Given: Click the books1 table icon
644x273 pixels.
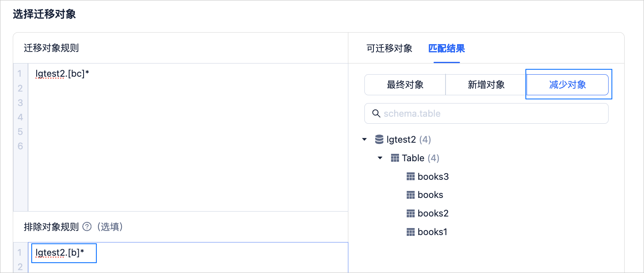Looking at the screenshot, I should point(411,232).
